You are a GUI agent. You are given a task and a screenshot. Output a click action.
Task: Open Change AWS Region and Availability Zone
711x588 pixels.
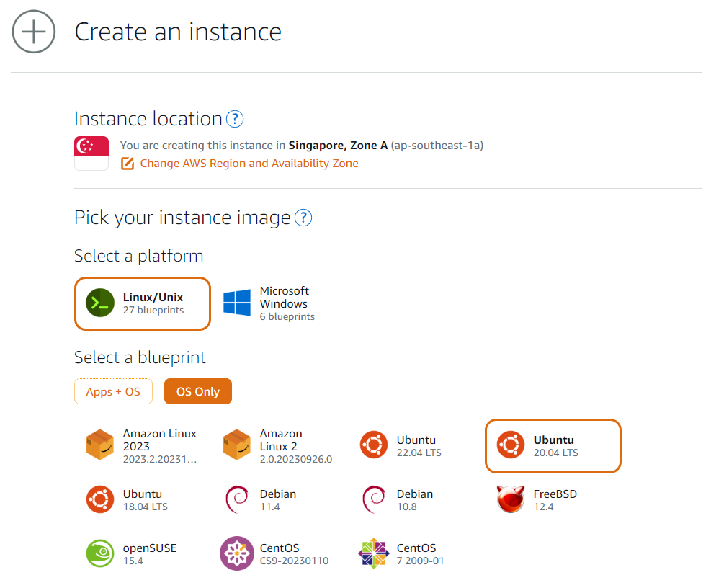[249, 164]
